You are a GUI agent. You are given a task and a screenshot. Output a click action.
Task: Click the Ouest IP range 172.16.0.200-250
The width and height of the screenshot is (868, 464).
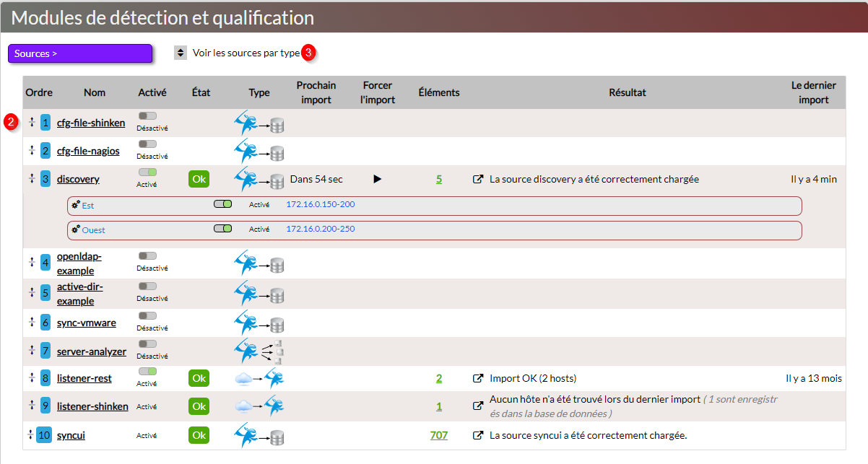coord(321,229)
